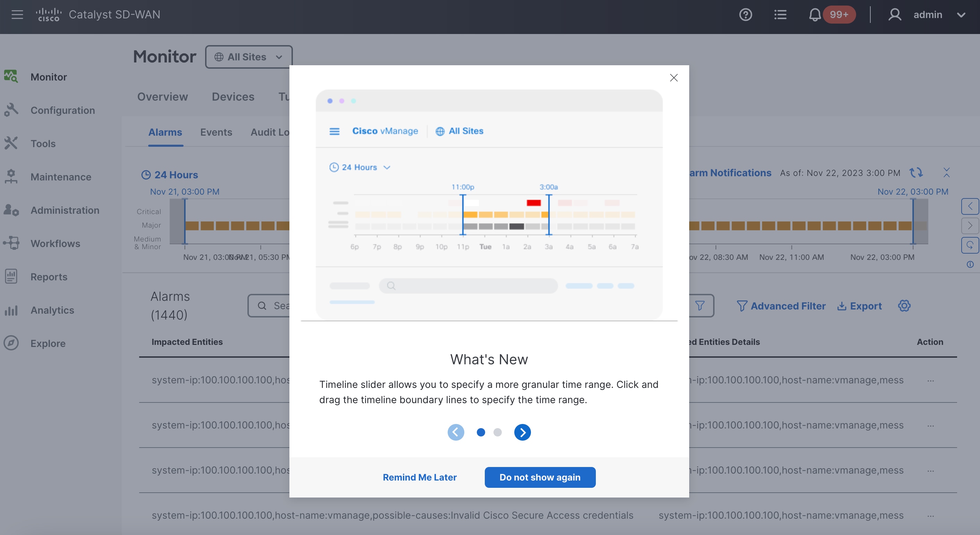Switch to the Devices tab

[233, 96]
